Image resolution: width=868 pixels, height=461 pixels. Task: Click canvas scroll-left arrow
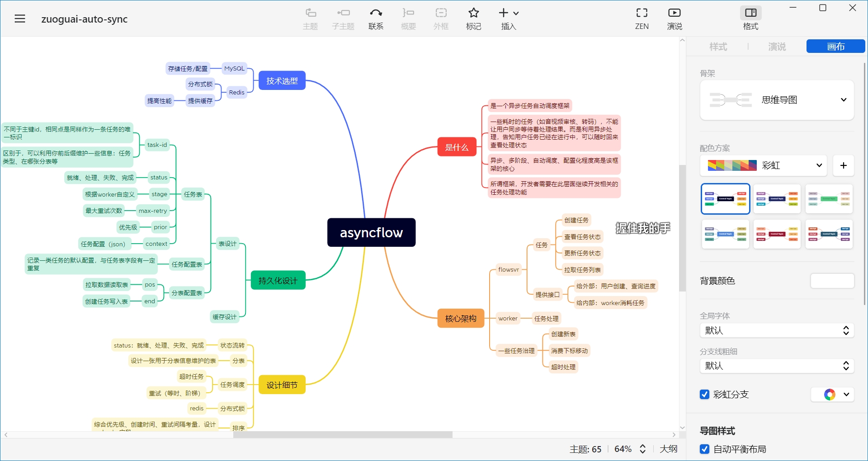[x=6, y=435]
